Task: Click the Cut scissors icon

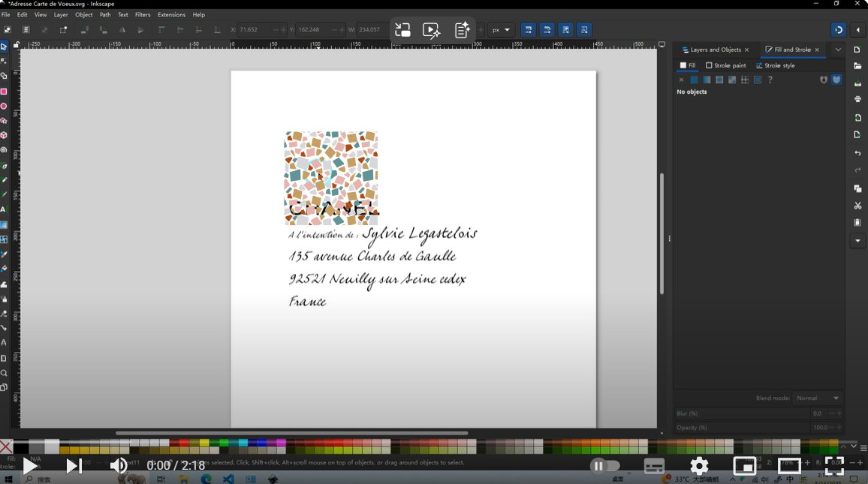Action: (857, 206)
